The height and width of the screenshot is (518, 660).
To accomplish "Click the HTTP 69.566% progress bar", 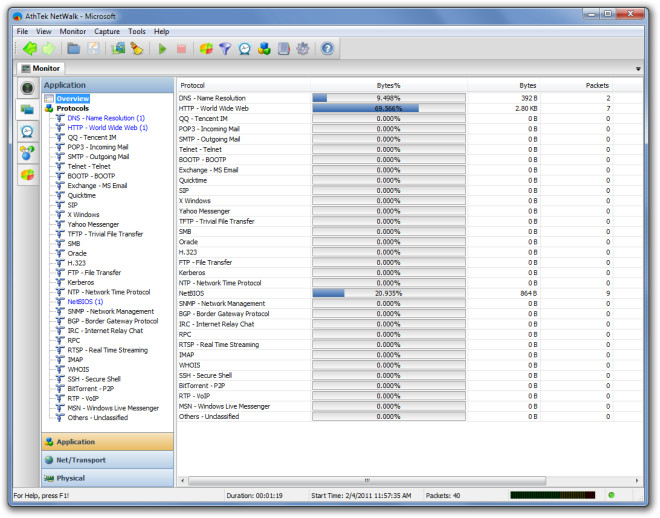I will tap(389, 109).
